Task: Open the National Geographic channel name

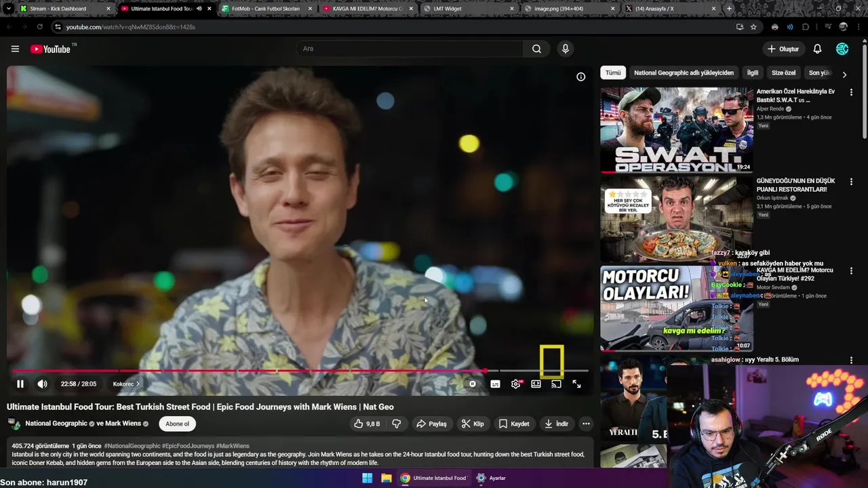Action: [56, 424]
